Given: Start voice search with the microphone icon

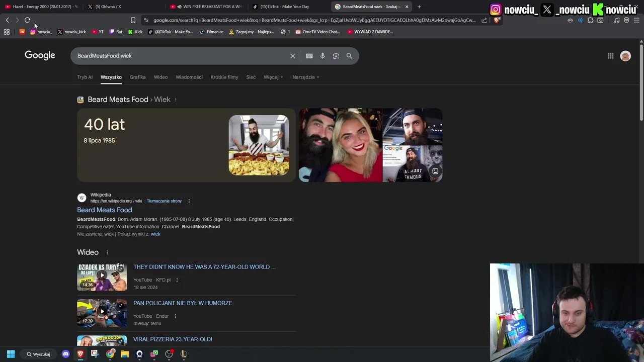Looking at the screenshot, I should coord(323,56).
